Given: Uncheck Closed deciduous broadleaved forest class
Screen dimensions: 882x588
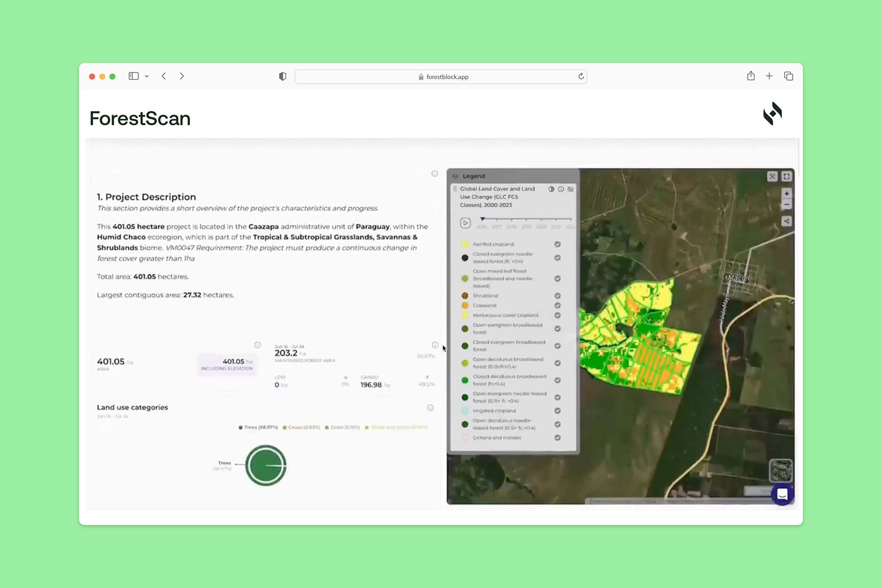Looking at the screenshot, I should pos(557,380).
